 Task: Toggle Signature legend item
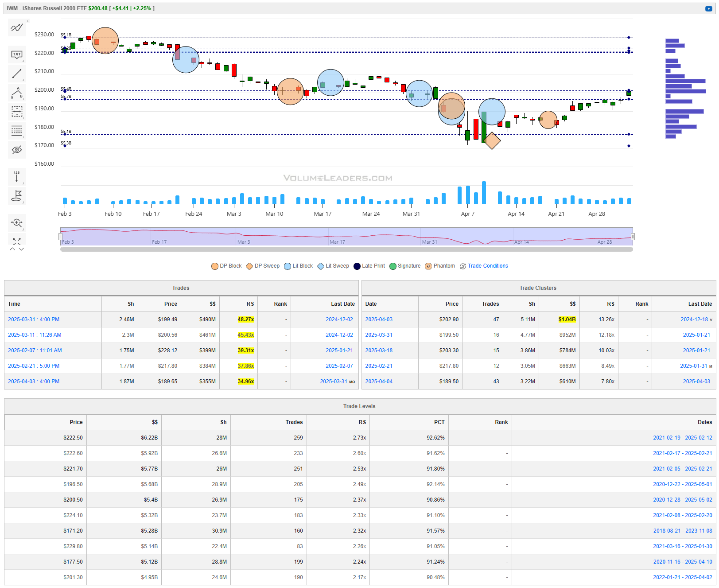(405, 266)
